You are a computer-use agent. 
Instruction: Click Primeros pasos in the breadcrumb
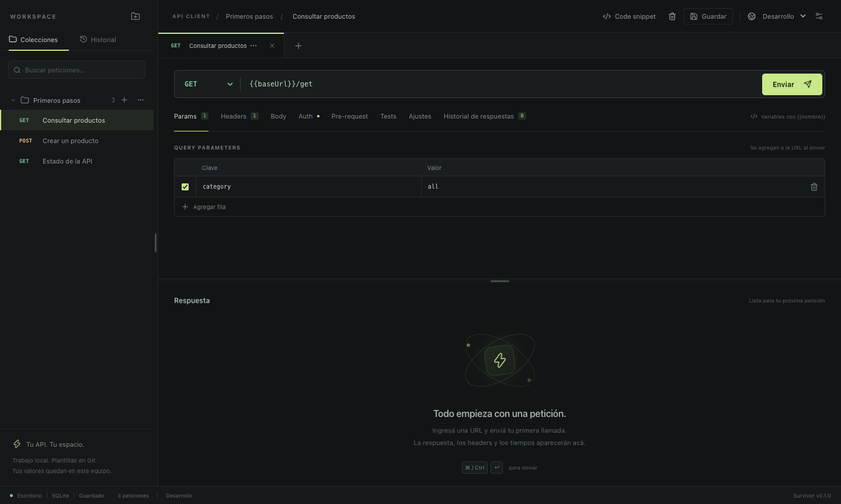coord(249,16)
